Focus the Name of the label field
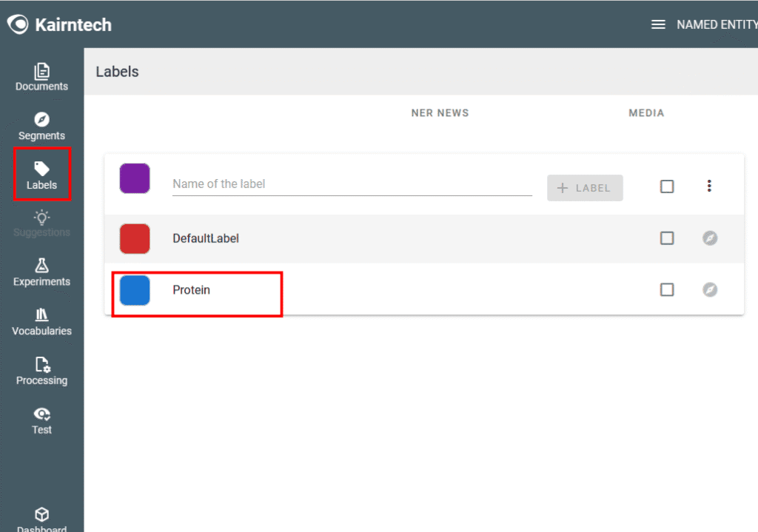The width and height of the screenshot is (758, 532). click(x=352, y=184)
